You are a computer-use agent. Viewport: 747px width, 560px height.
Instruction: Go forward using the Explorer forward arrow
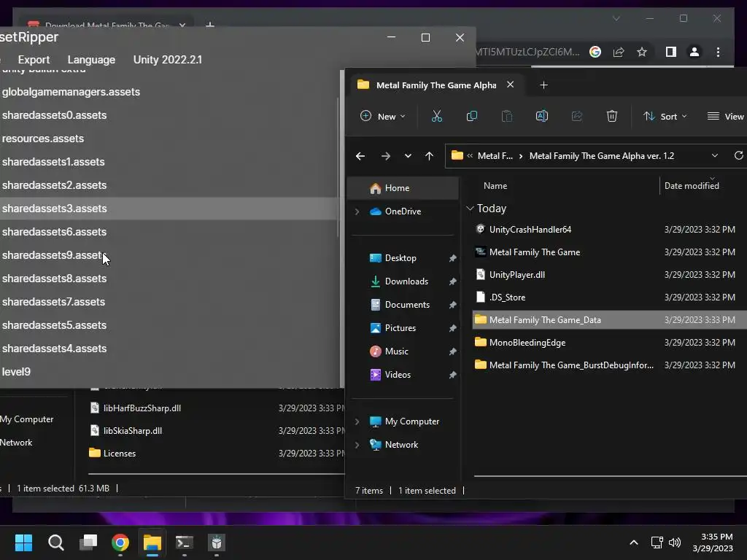click(385, 156)
